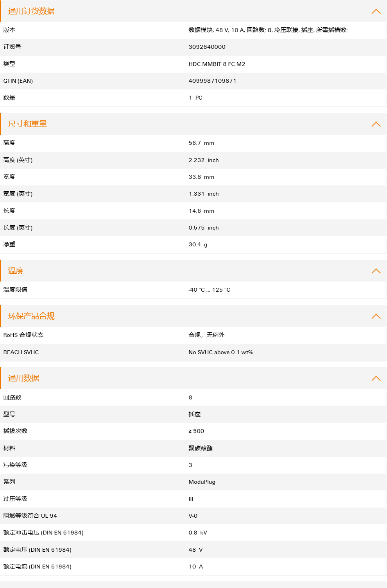Click width value 33.8 mm
387x588 pixels.
click(201, 177)
